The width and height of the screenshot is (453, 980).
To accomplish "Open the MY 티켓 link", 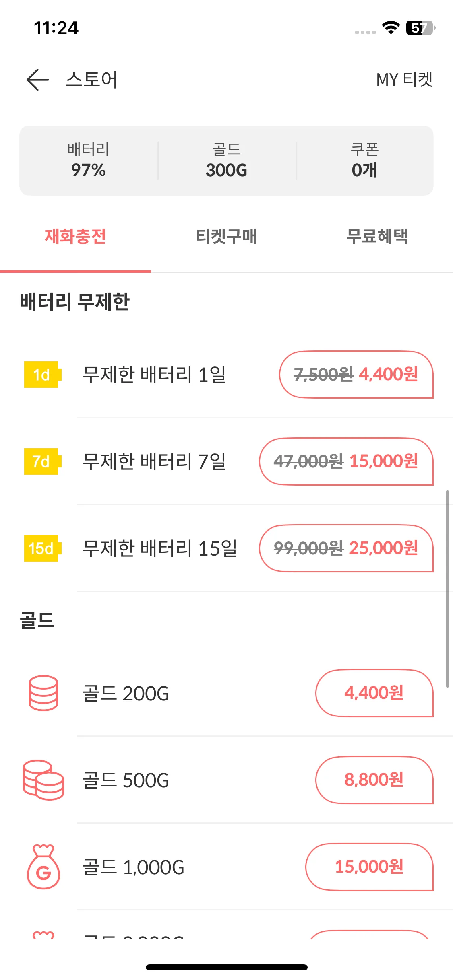I will [404, 80].
